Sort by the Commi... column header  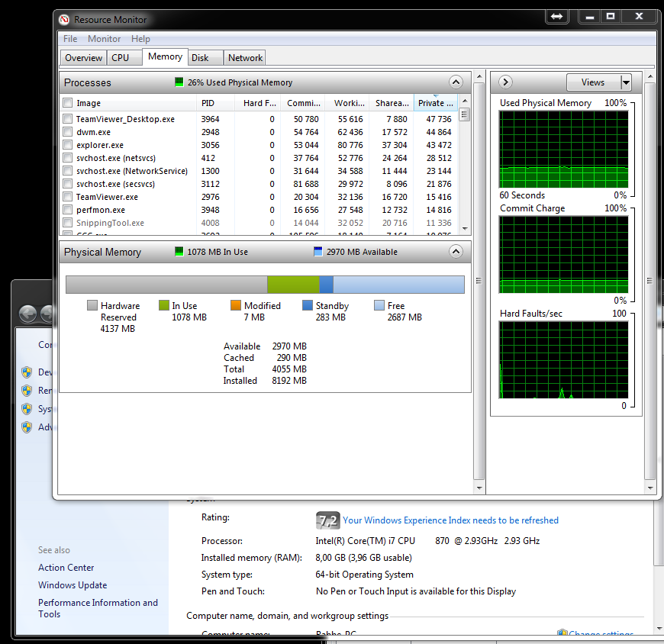coord(303,103)
